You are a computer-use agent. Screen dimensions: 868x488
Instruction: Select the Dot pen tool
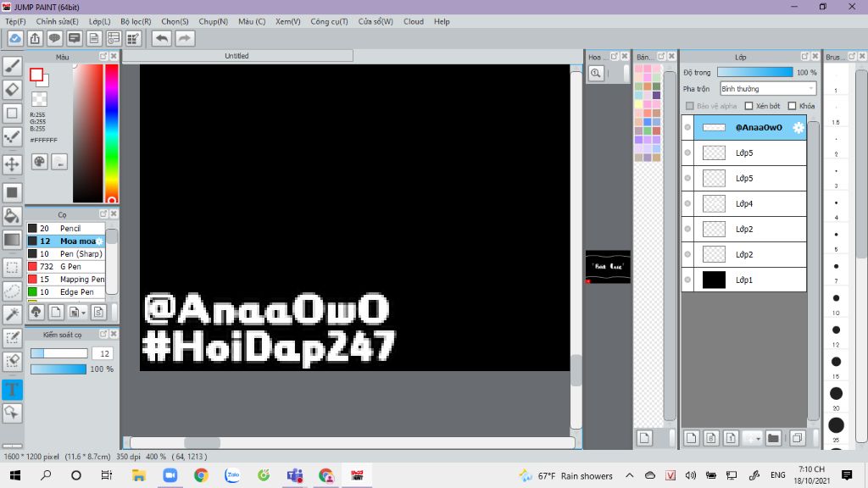tap(12, 137)
